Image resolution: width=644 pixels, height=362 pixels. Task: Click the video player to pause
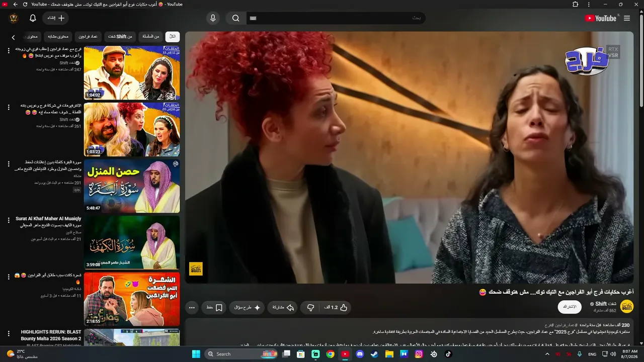pos(409,157)
